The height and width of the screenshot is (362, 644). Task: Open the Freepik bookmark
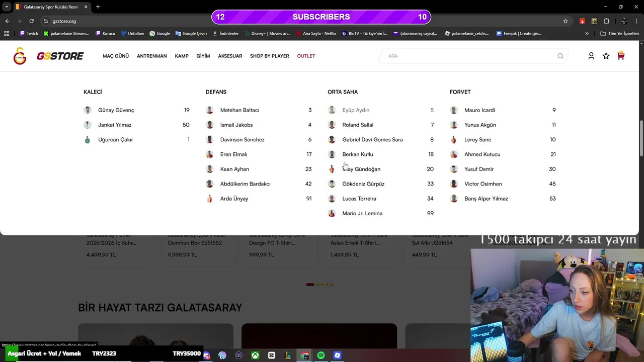(x=519, y=34)
